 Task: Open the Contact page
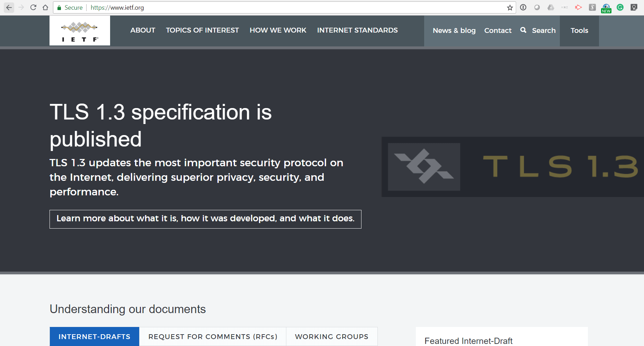coord(498,31)
